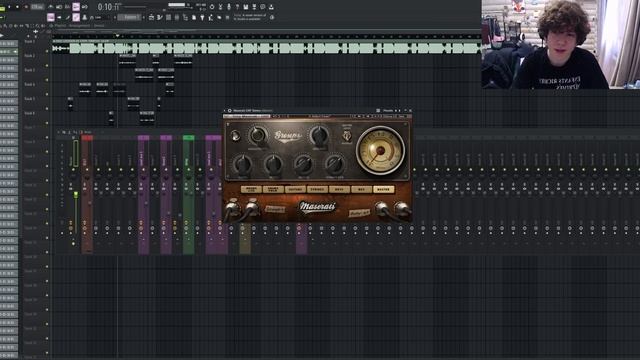This screenshot has width=640, height=360.
Task: Click the VU meter dial in Maserati plugin
Action: tap(380, 151)
